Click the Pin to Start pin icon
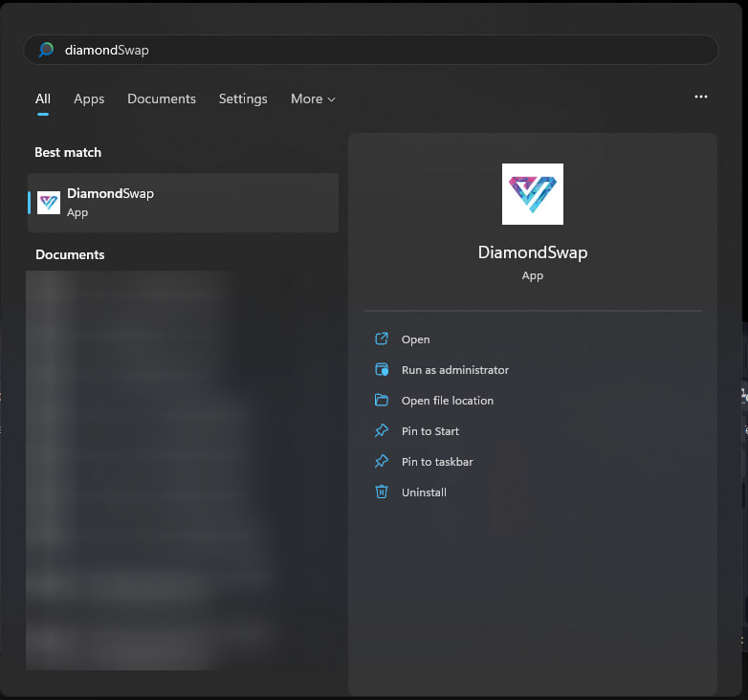 pos(381,430)
